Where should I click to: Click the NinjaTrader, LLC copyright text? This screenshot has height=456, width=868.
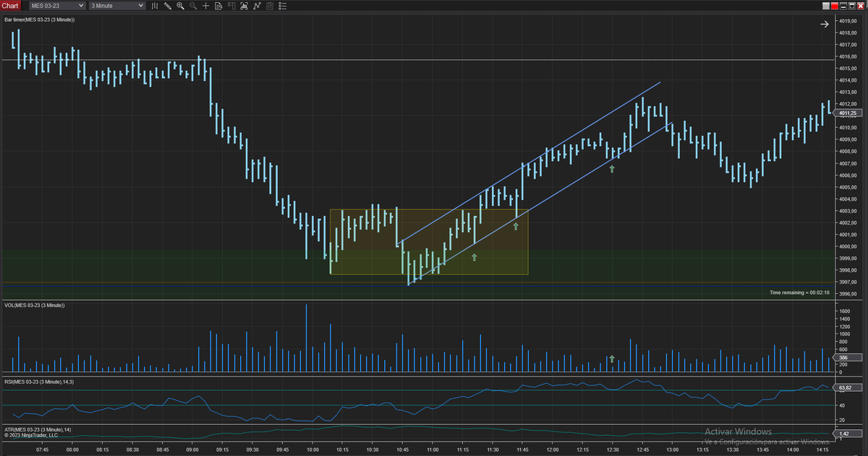click(x=30, y=436)
